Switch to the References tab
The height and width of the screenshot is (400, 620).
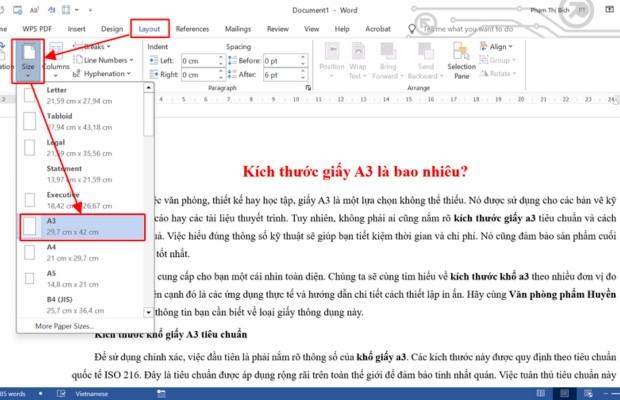tap(192, 29)
